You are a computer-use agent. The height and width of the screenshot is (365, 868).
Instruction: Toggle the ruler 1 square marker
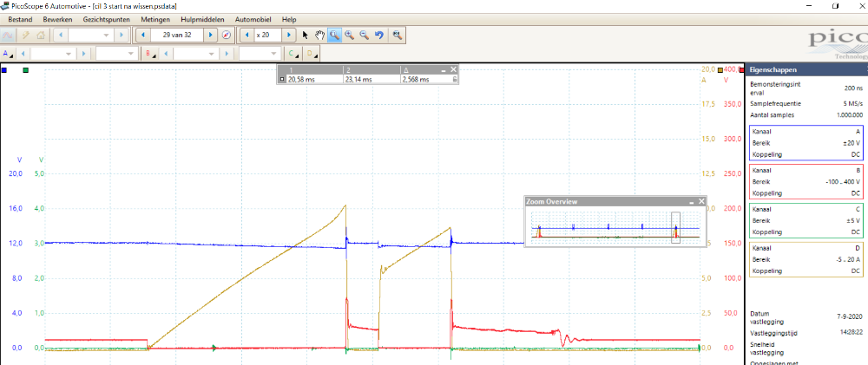coord(281,79)
